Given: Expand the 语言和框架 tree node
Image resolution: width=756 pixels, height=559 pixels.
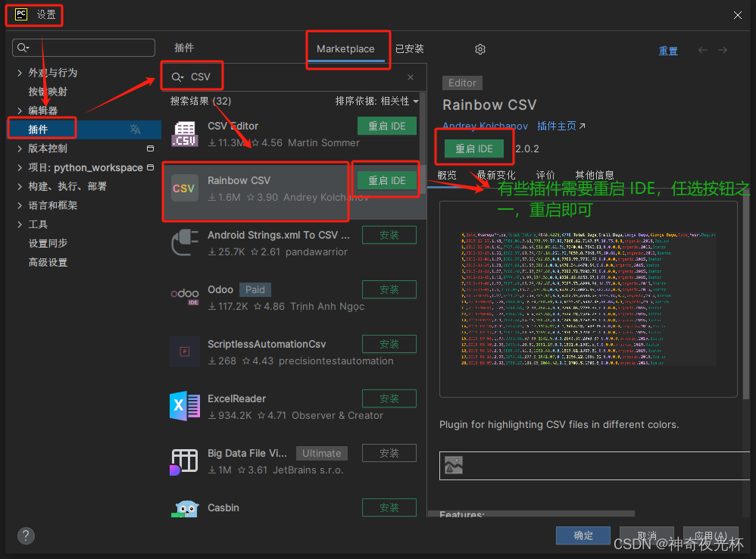Looking at the screenshot, I should pos(19,205).
